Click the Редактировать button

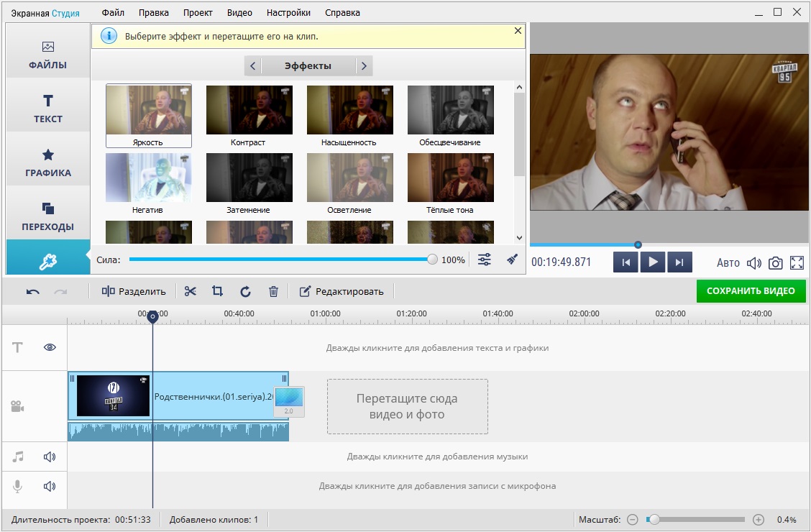342,291
